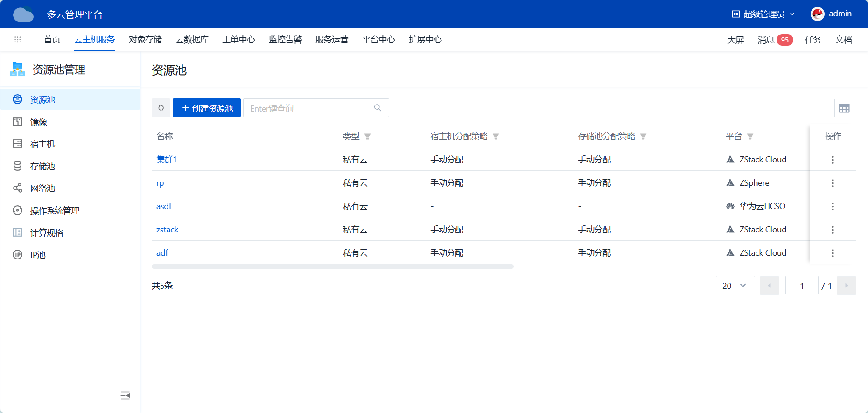The height and width of the screenshot is (413, 868).
Task: Open the 文档 link
Action: (843, 40)
